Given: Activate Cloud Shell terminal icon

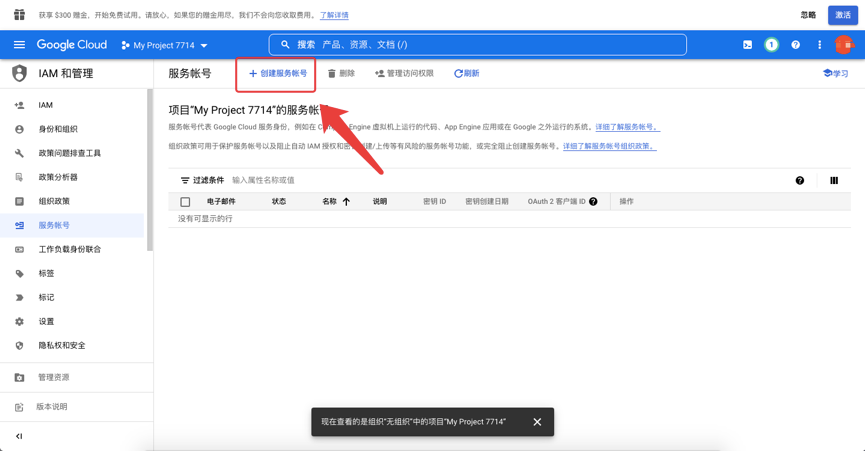Looking at the screenshot, I should (x=747, y=45).
